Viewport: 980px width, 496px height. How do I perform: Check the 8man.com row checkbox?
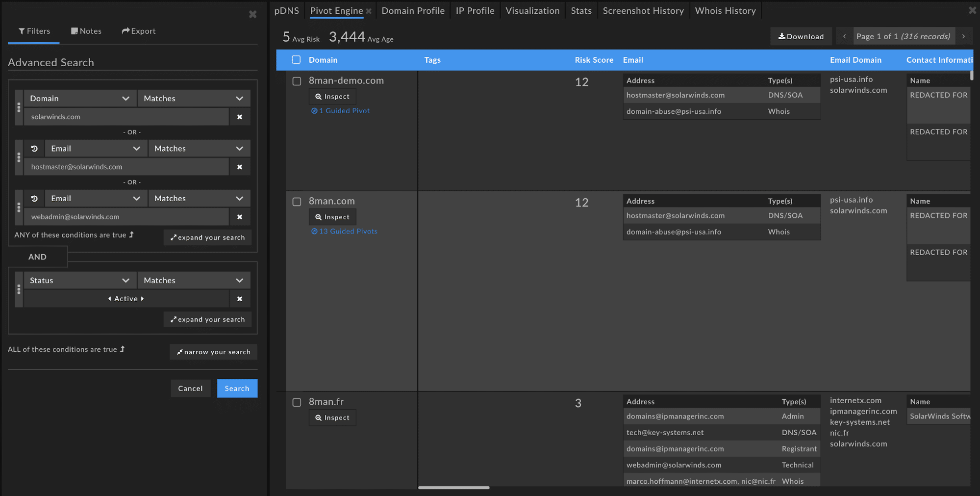[x=297, y=202]
